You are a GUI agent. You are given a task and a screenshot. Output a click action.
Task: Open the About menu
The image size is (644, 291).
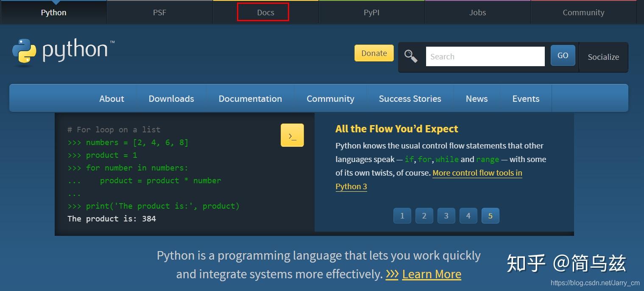click(112, 98)
